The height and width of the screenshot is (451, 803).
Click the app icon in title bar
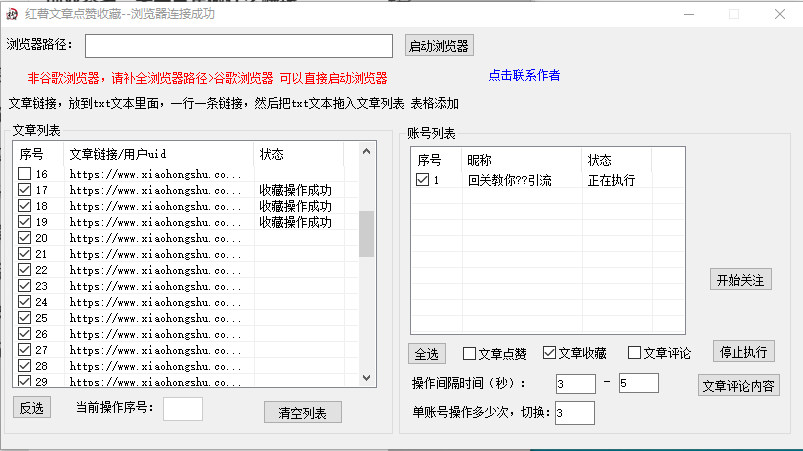(12, 14)
